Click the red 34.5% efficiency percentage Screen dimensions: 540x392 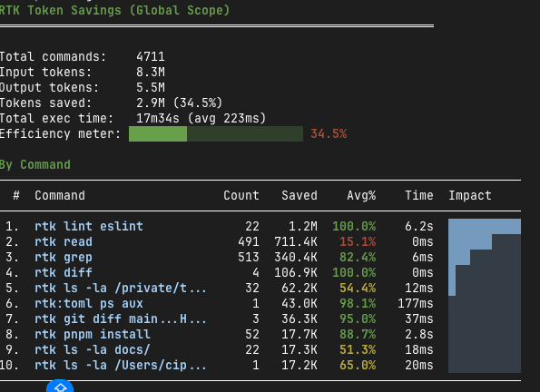tap(329, 133)
